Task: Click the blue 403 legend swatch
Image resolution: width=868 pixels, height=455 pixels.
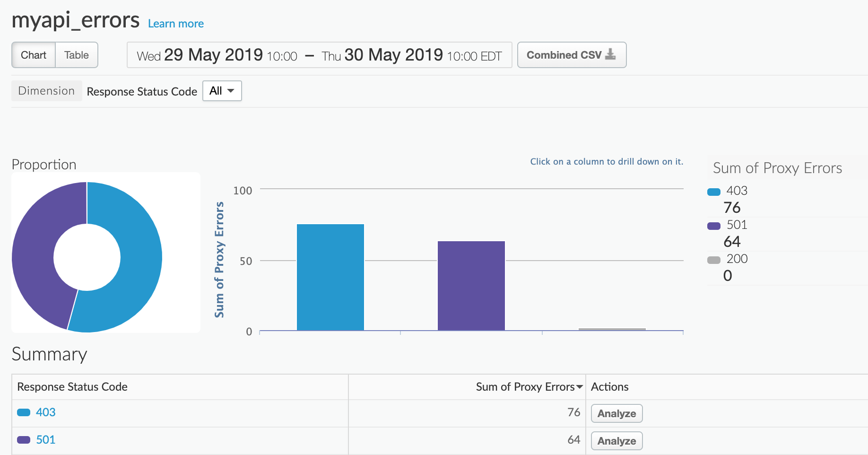Action: click(713, 192)
